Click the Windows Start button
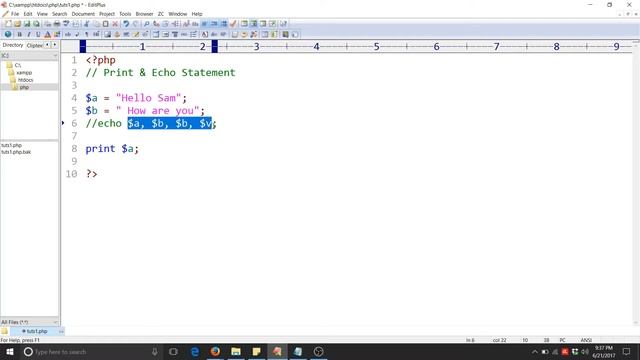The height and width of the screenshot is (360, 640). pyautogui.click(x=9, y=351)
